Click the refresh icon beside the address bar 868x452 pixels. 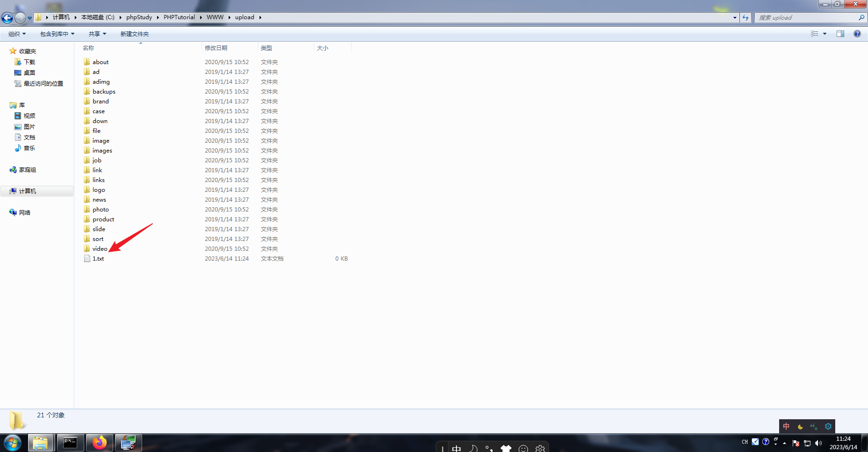pos(745,17)
